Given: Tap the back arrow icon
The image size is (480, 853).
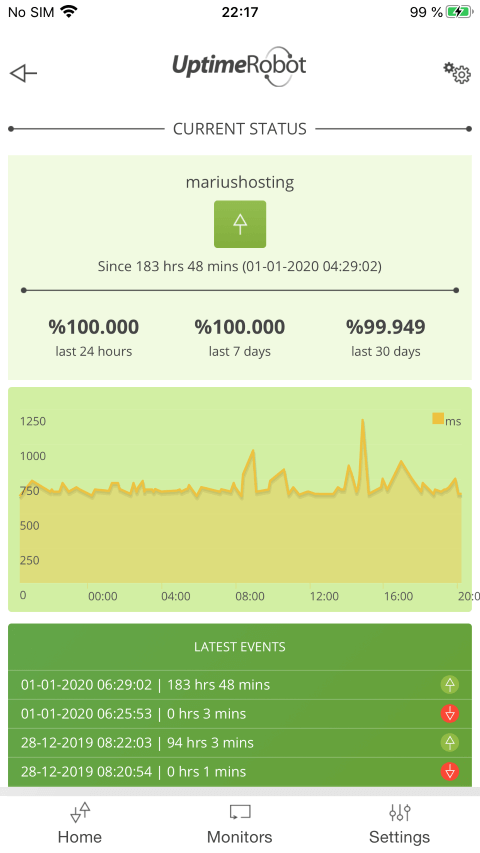Looking at the screenshot, I should (x=23, y=73).
